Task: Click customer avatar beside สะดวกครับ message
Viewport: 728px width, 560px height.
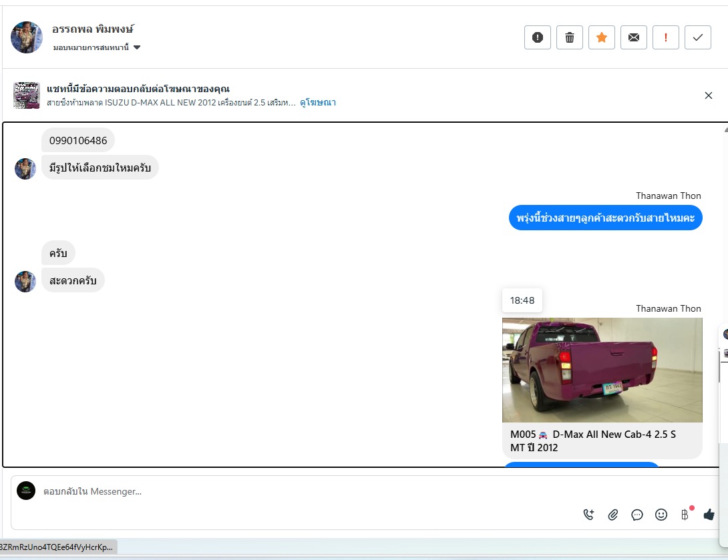Action: [25, 281]
